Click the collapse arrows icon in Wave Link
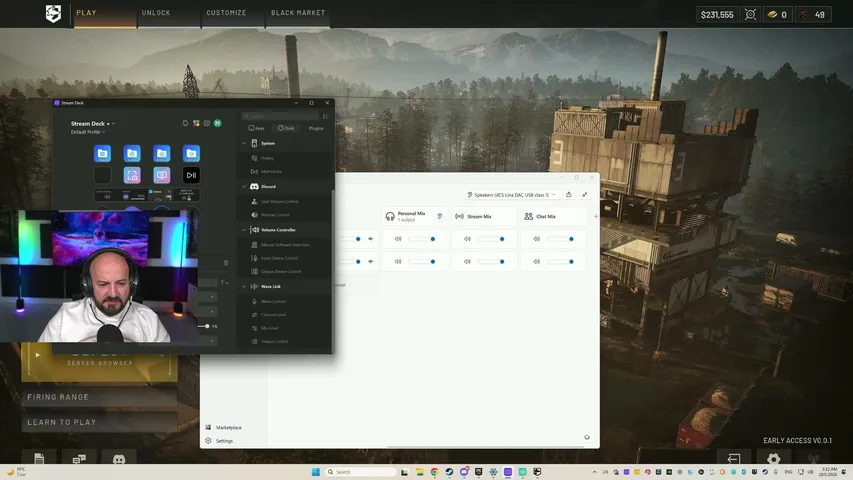853x480 pixels. click(x=585, y=195)
